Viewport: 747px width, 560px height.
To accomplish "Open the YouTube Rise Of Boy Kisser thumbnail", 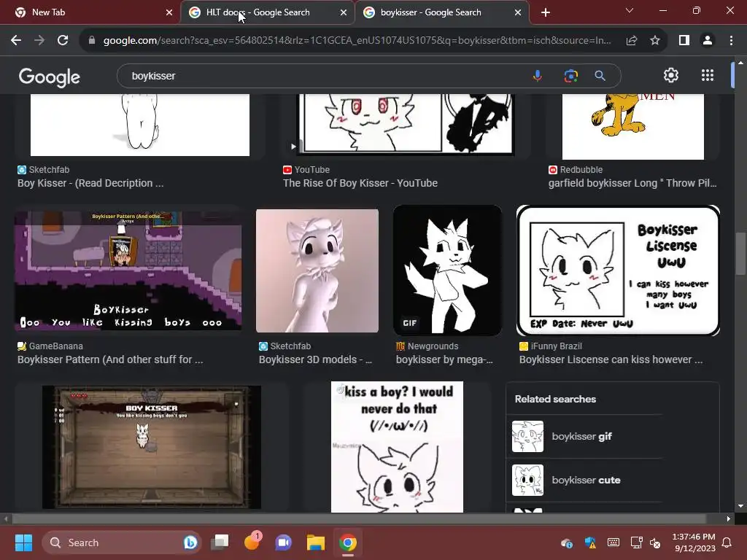I will point(405,125).
